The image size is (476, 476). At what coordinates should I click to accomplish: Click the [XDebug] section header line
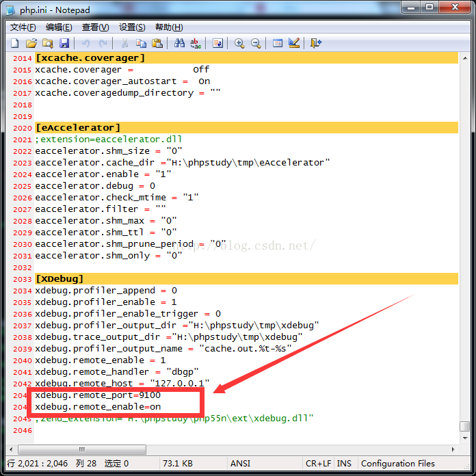tap(246, 278)
